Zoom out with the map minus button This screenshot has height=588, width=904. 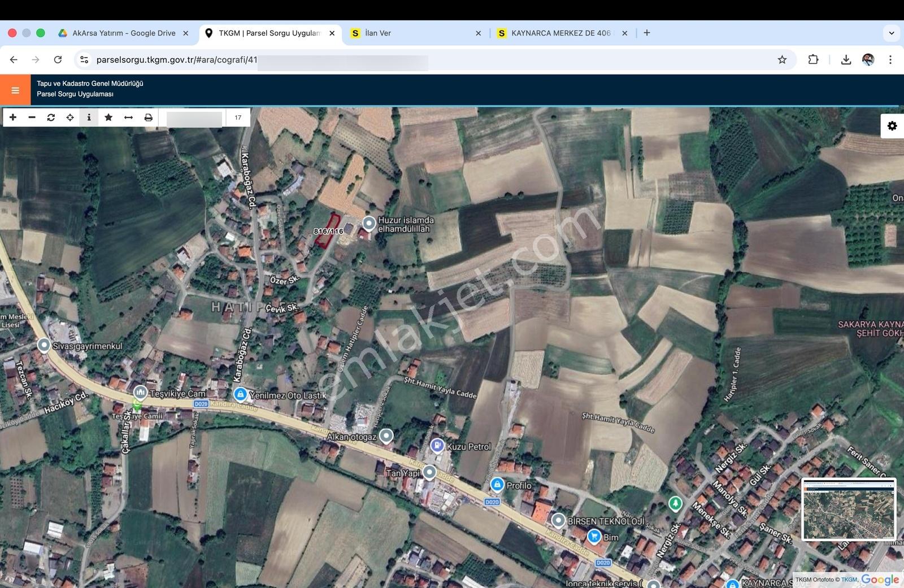[x=32, y=117]
